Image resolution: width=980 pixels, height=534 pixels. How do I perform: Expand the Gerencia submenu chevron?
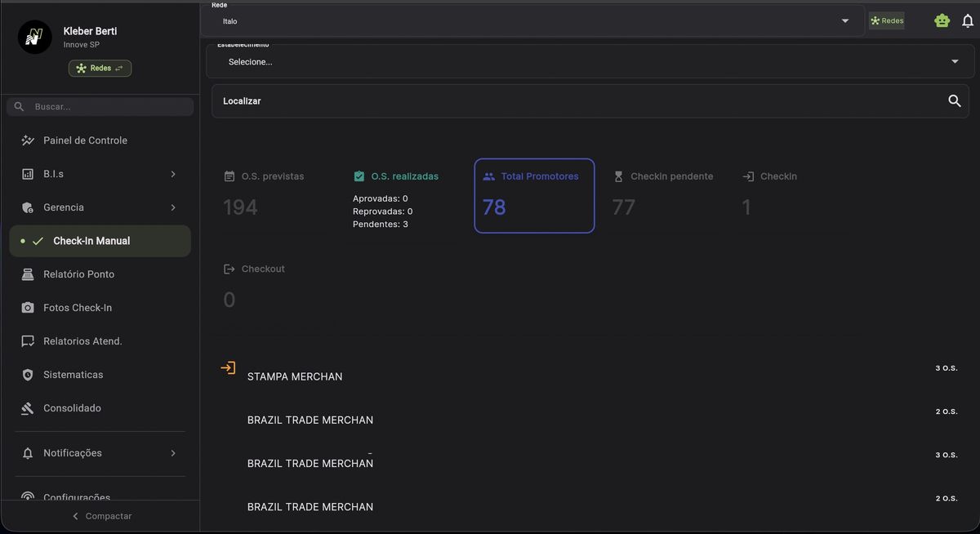[172, 207]
